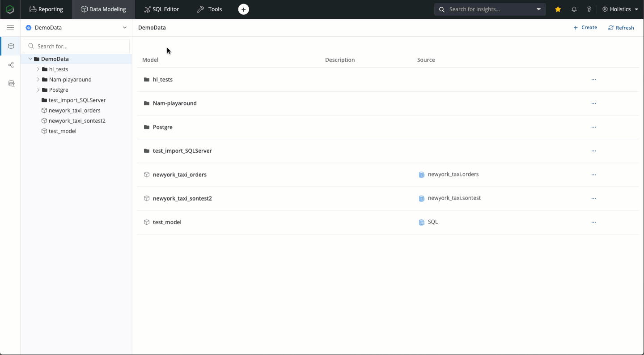Image resolution: width=644 pixels, height=355 pixels.
Task: Click the yellow star favorites icon
Action: [x=558, y=9]
